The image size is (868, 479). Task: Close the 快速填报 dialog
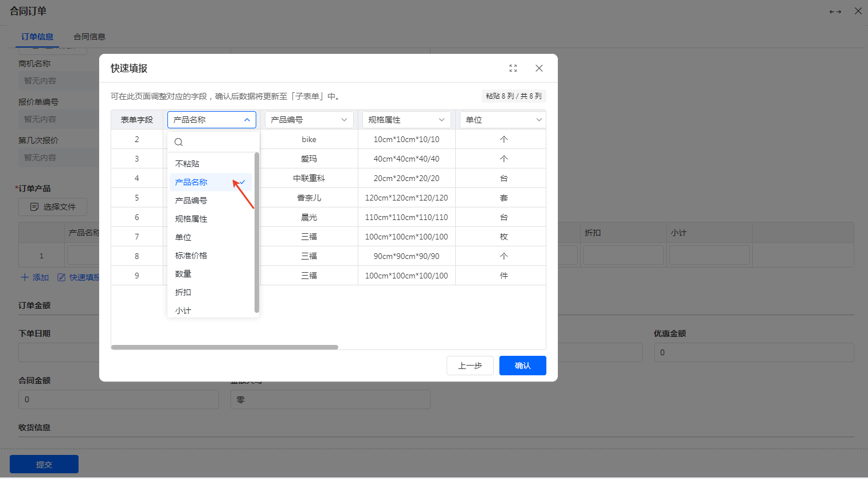[x=539, y=68]
